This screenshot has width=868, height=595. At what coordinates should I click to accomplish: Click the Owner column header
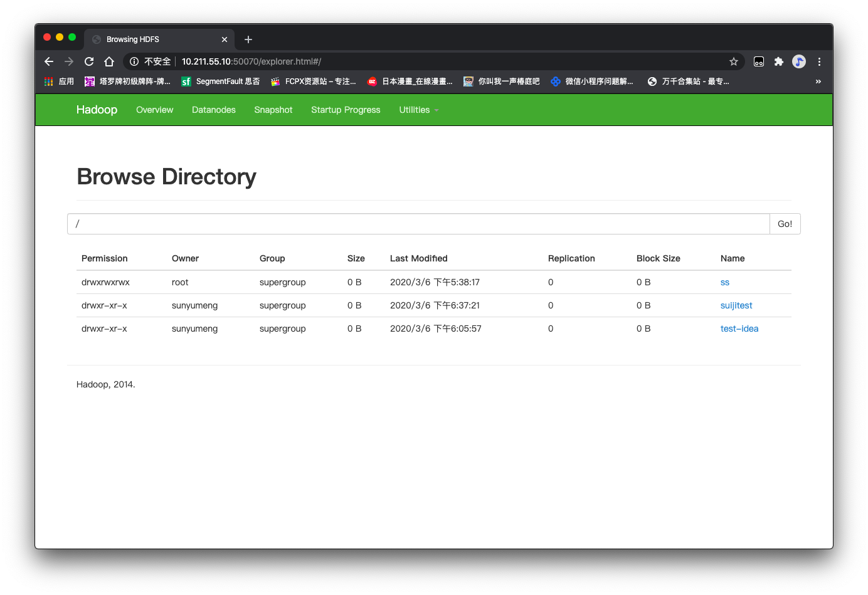(x=185, y=258)
